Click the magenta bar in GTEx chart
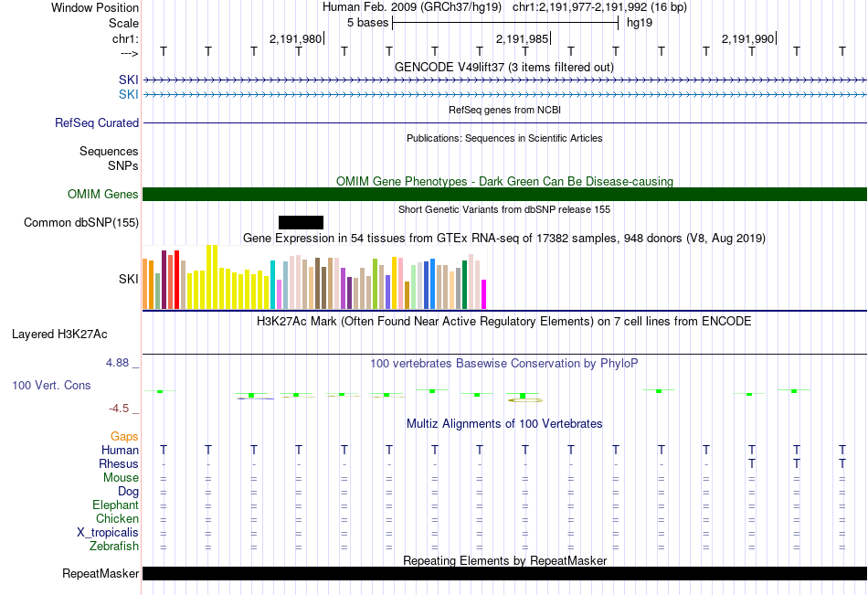 click(484, 294)
